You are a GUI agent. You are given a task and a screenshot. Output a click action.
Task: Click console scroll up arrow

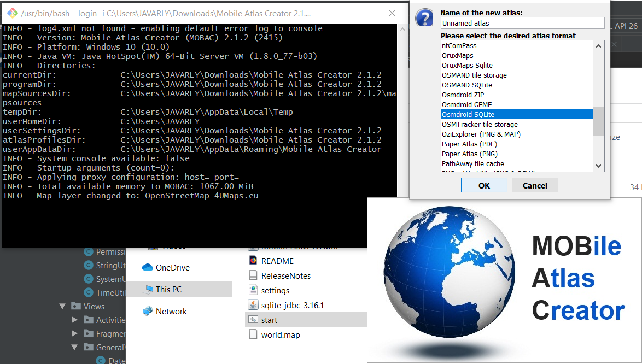tap(402, 29)
